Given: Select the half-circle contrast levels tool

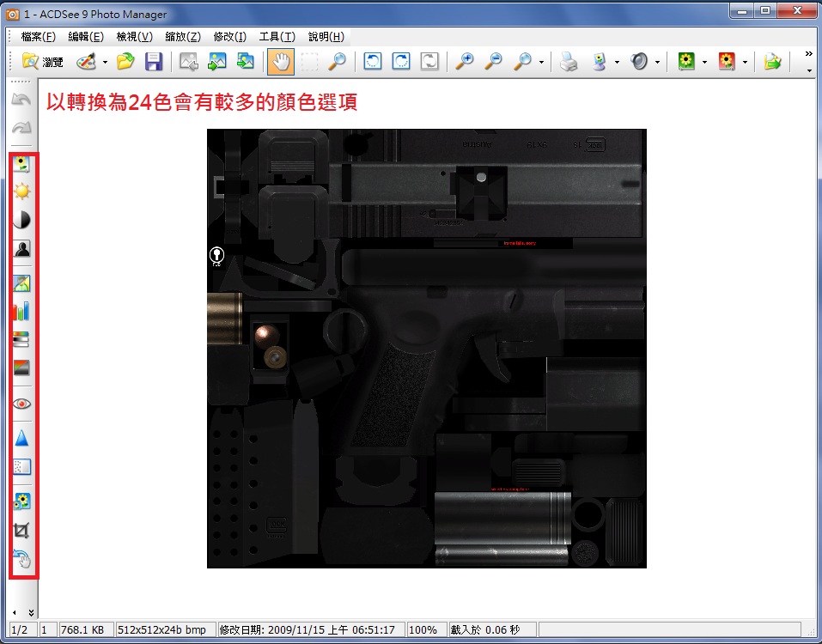Looking at the screenshot, I should pos(21,220).
